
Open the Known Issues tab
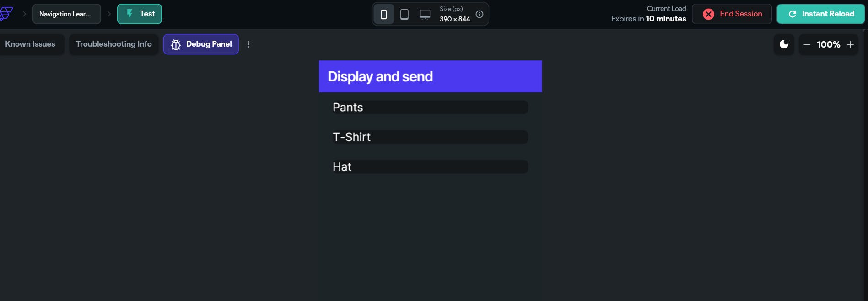tap(30, 44)
